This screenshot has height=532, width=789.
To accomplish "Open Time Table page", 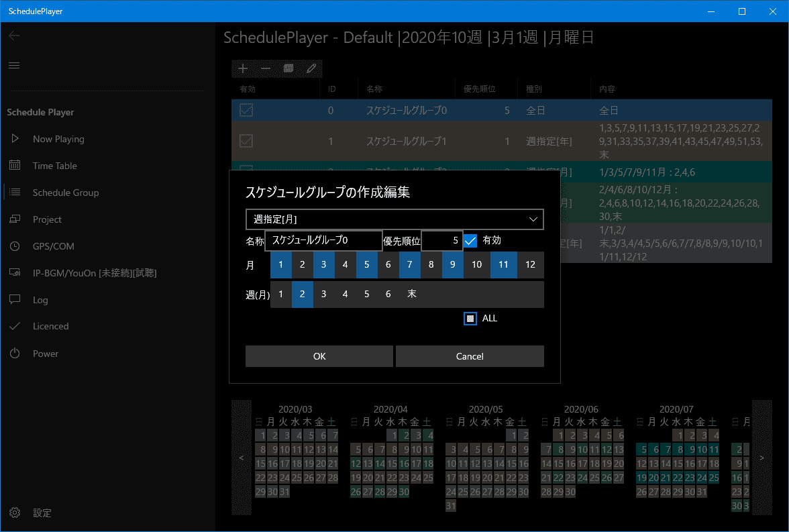I will [55, 166].
